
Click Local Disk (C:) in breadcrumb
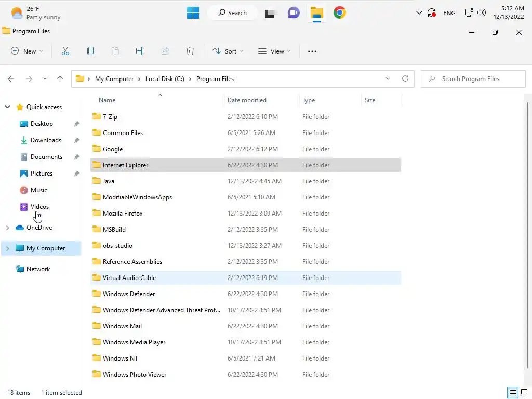tap(165, 79)
